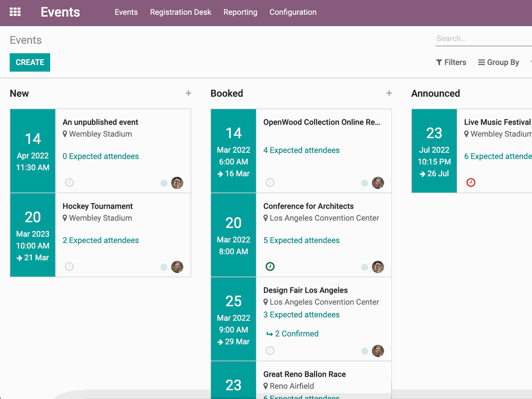Click the quick-add plus on the Booked column
The image size is (532, 399).
(x=389, y=93)
